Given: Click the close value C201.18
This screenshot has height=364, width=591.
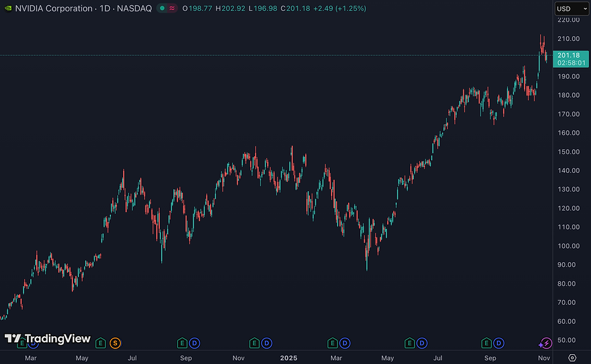Looking at the screenshot, I should pos(295,8).
